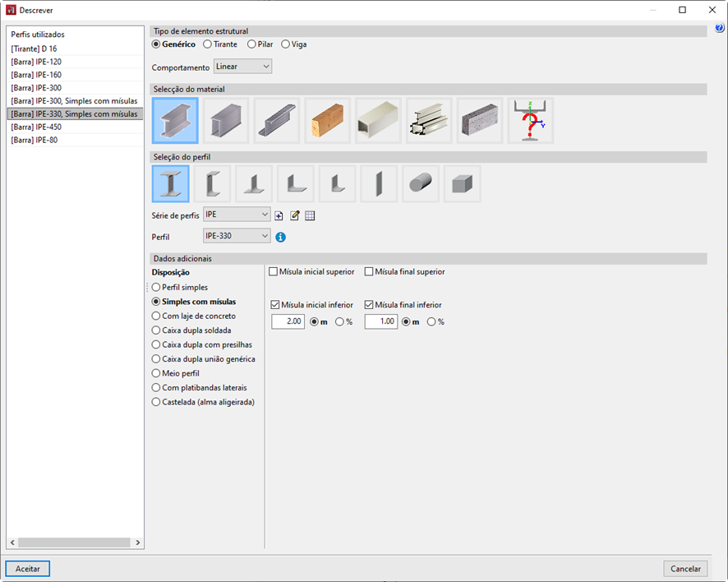Open the blue help question icon
728x582 pixels.
point(719,28)
